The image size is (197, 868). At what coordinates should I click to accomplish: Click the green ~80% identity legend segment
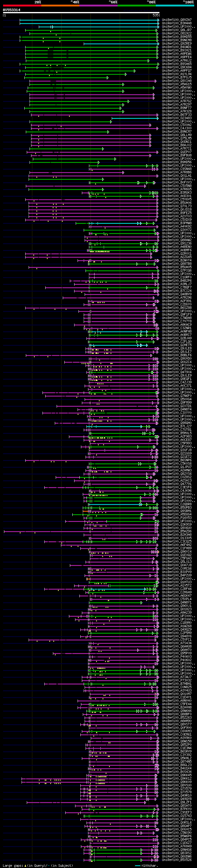coord(136,6)
